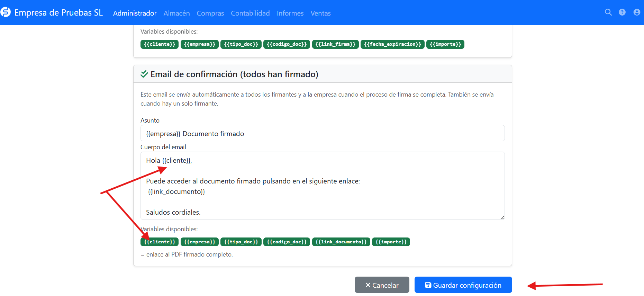
Task: Click the Cancelar button
Action: coord(382,285)
